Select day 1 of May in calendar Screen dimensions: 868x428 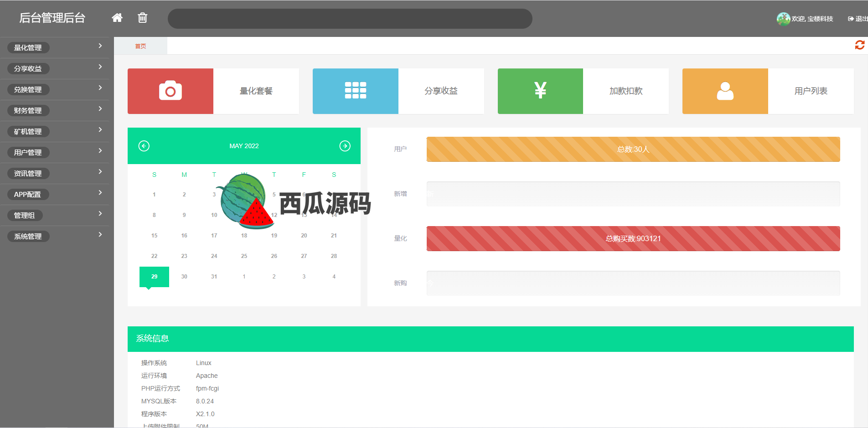(x=154, y=195)
